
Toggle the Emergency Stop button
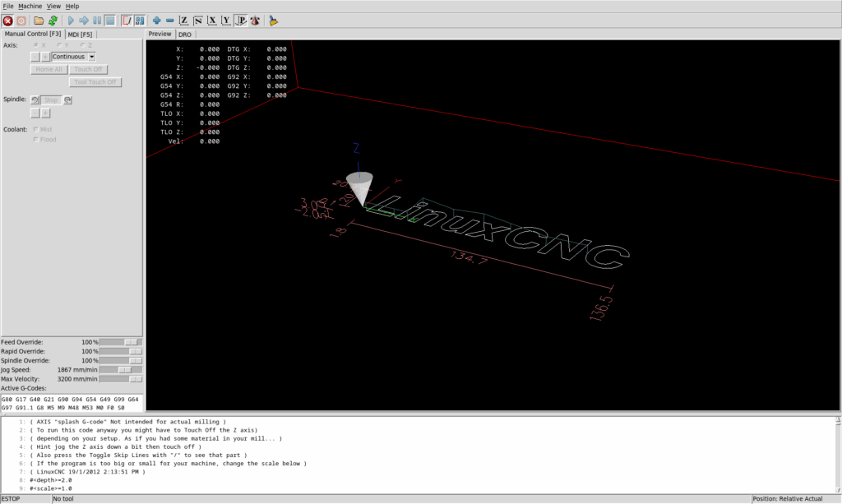pos(7,20)
